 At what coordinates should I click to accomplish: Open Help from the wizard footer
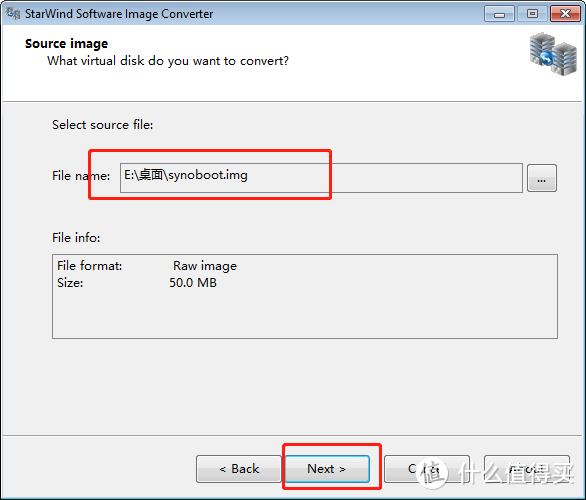pos(527,469)
